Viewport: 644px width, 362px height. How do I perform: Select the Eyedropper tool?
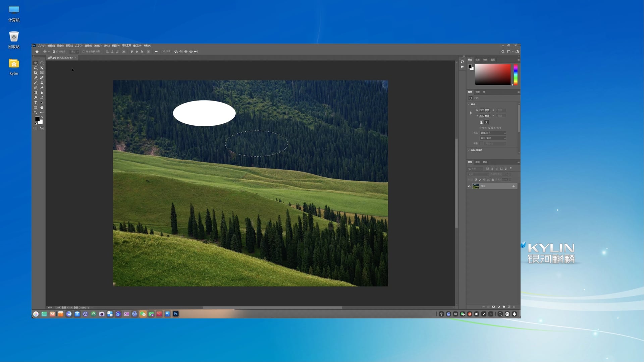coord(36,78)
